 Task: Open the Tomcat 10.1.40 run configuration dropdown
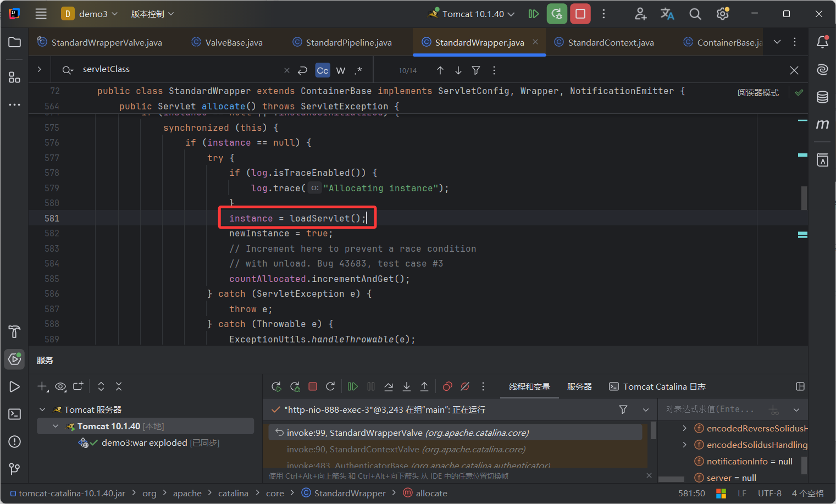coord(470,13)
